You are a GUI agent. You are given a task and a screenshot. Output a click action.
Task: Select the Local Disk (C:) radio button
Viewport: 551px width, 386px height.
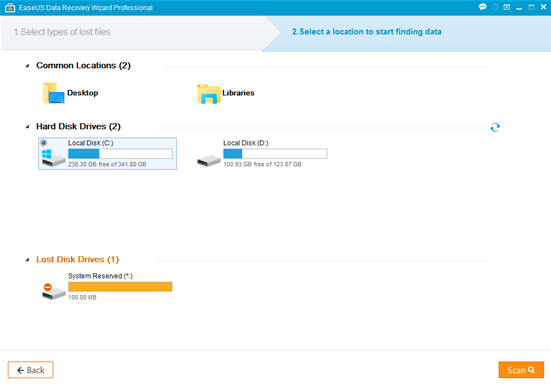pos(44,143)
